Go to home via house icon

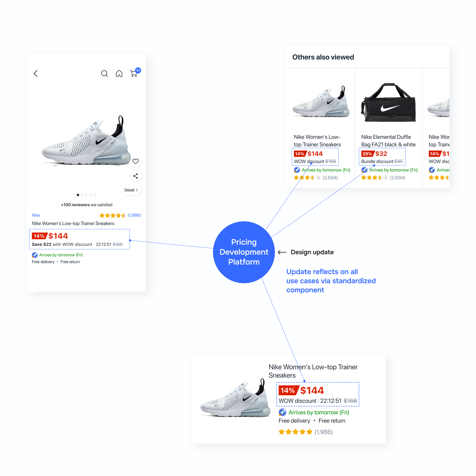119,73
